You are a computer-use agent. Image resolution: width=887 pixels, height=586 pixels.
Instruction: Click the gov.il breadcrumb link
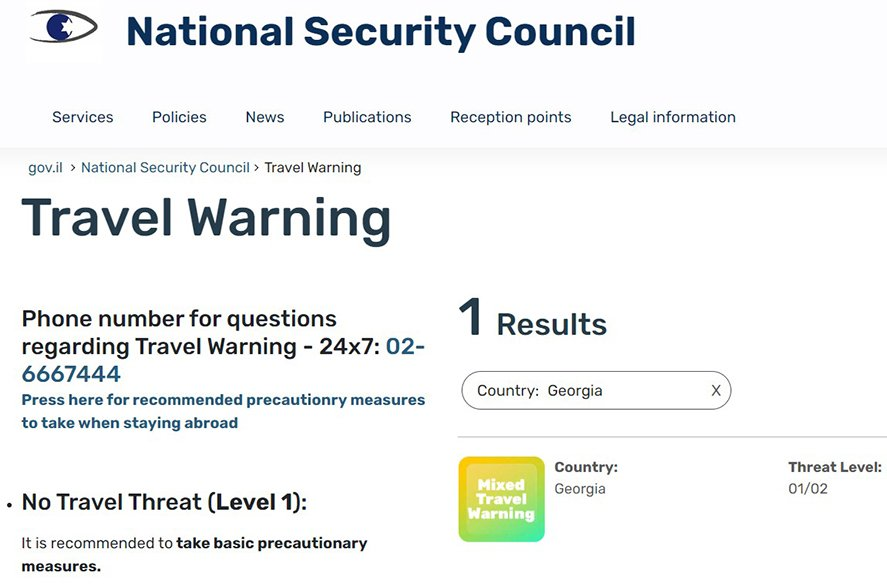click(x=45, y=168)
